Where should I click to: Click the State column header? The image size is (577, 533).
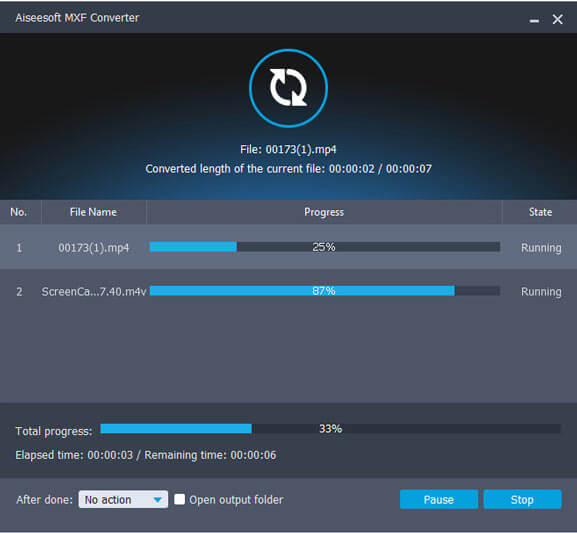(x=540, y=212)
